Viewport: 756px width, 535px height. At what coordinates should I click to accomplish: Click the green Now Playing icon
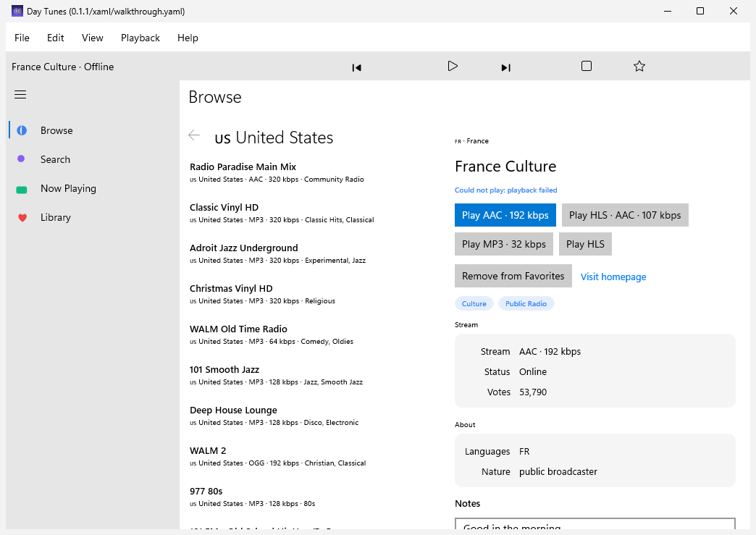22,190
